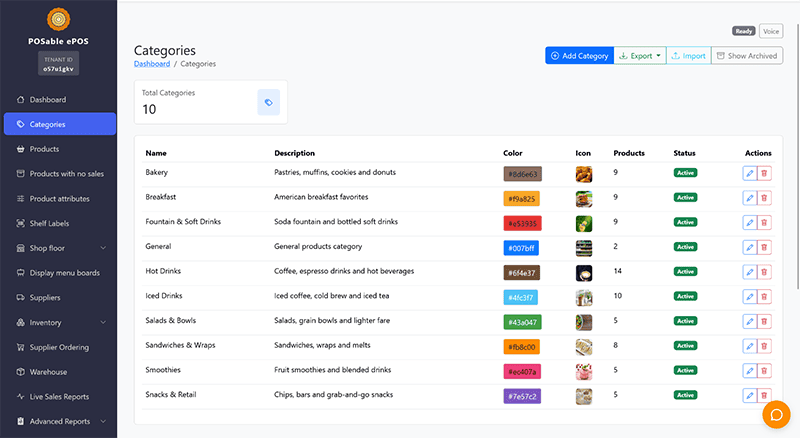Click the Hot Drinks icon thumbnail
800x438 pixels.
click(584, 273)
